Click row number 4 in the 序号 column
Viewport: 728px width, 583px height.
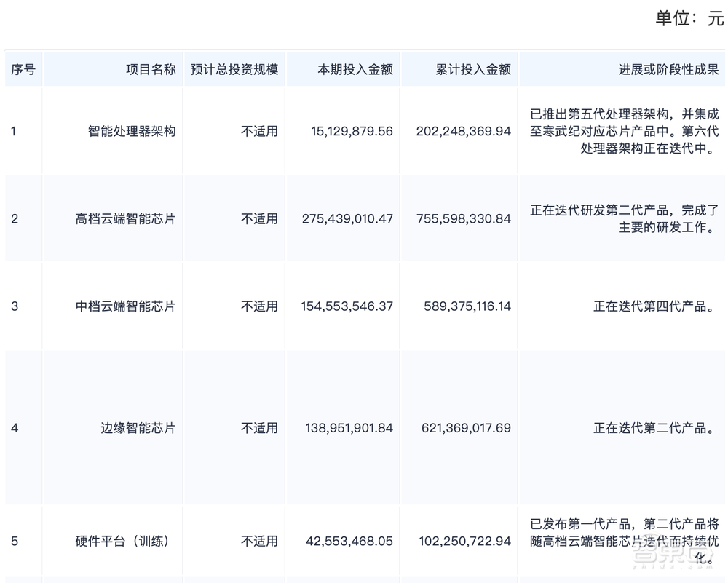coord(15,428)
